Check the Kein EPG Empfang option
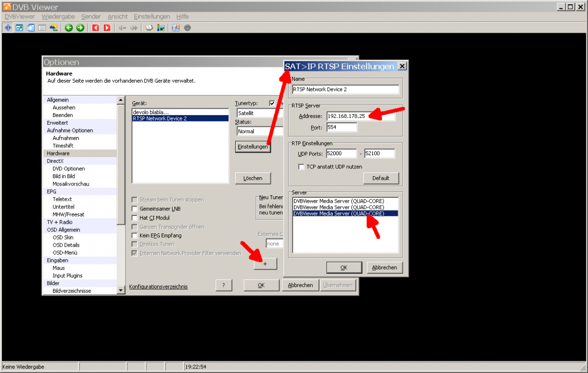Image resolution: width=588 pixels, height=373 pixels. [x=135, y=235]
